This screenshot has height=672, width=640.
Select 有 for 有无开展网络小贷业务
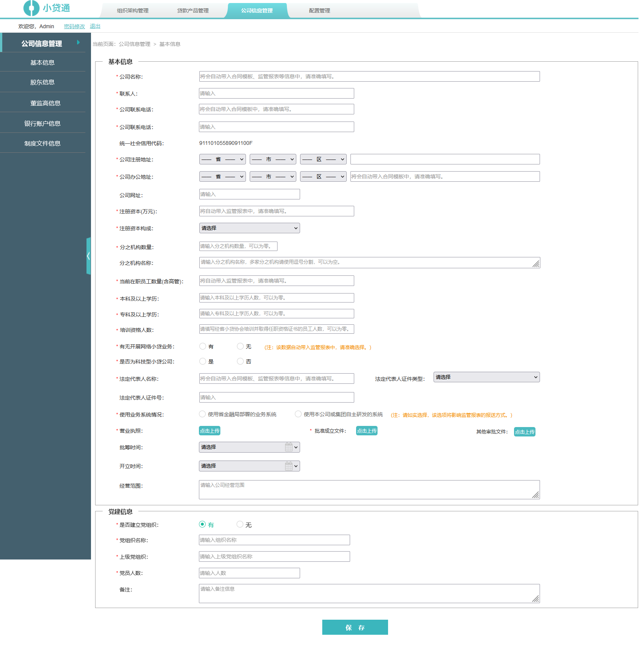[x=203, y=346]
